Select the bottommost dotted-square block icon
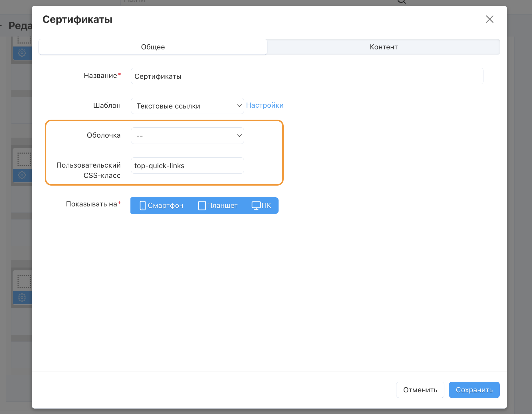The height and width of the screenshot is (414, 532). 24,282
